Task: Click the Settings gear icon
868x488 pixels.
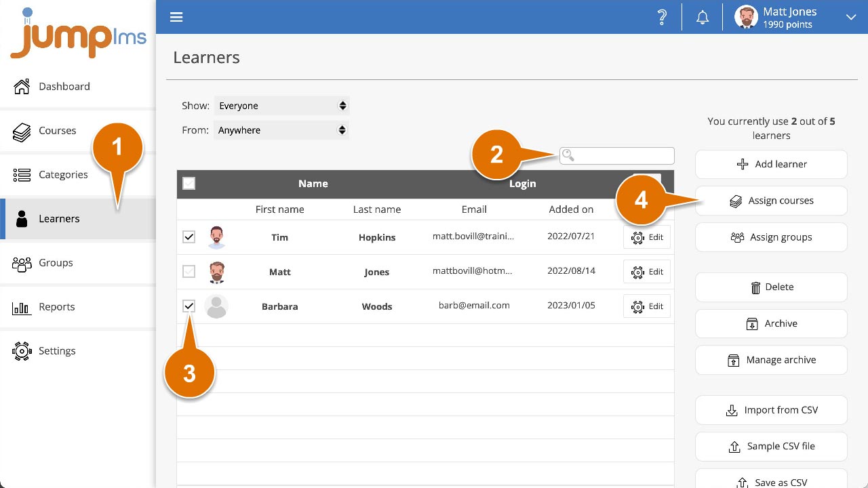Action: click(22, 351)
